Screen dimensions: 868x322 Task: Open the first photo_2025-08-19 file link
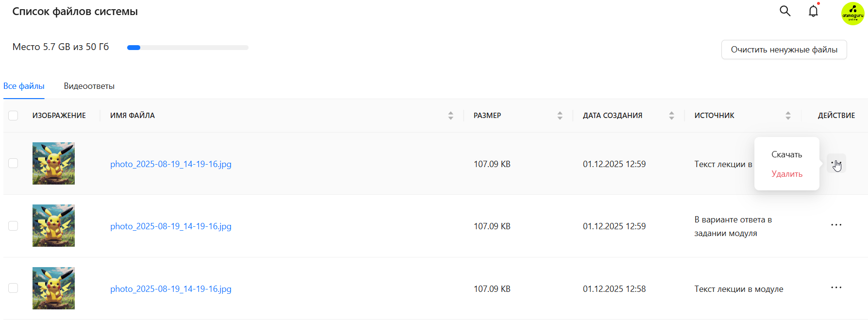click(x=170, y=164)
